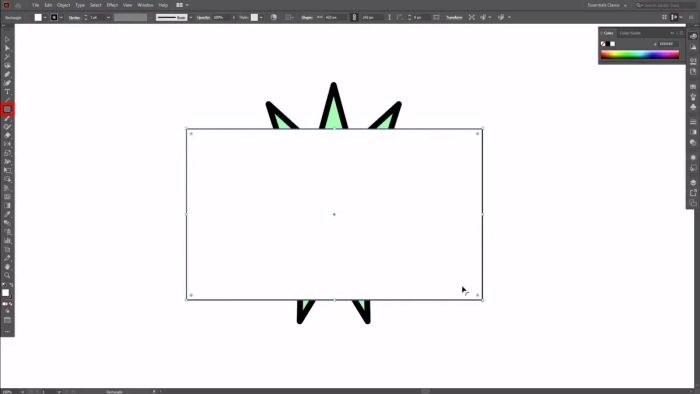This screenshot has height=394, width=700.
Task: Choose the Selection arrow tool
Action: tap(7, 40)
